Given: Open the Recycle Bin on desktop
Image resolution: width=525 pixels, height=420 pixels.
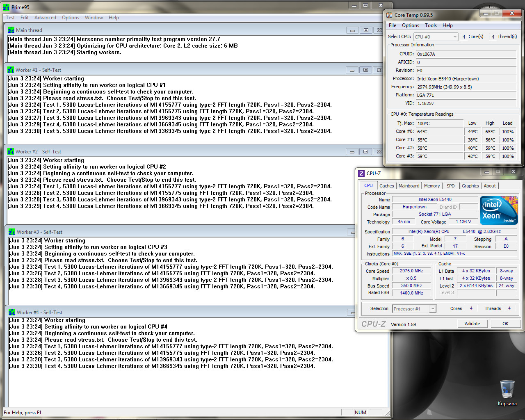Looking at the screenshot, I should point(507,390).
